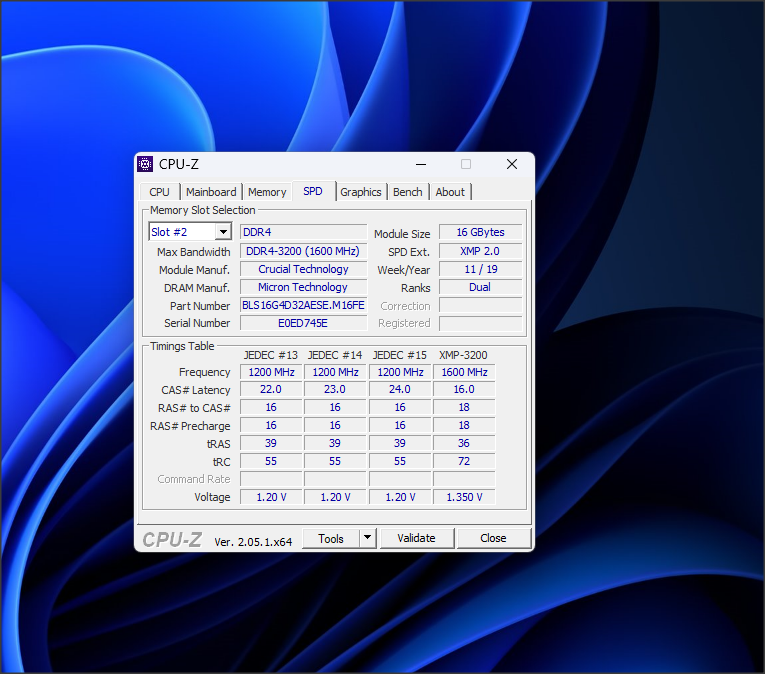
Task: Click the JEDEC #14 column header
Action: click(335, 355)
